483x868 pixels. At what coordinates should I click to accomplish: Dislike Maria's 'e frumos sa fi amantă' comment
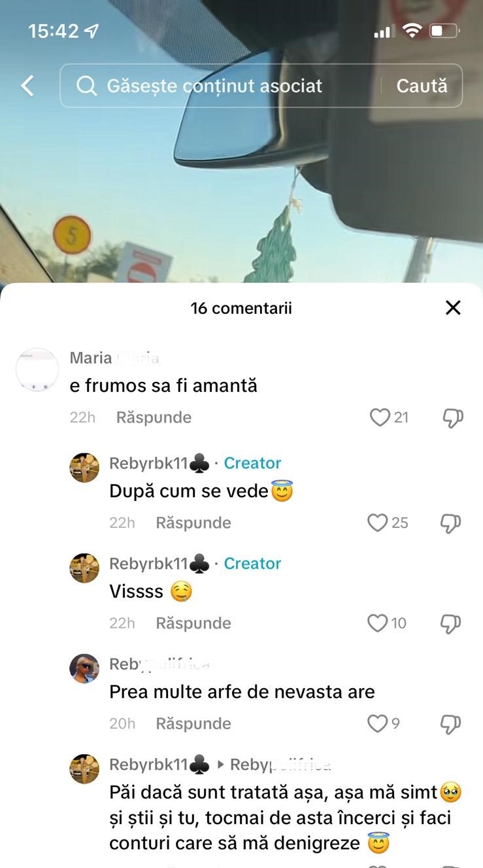[x=453, y=418]
